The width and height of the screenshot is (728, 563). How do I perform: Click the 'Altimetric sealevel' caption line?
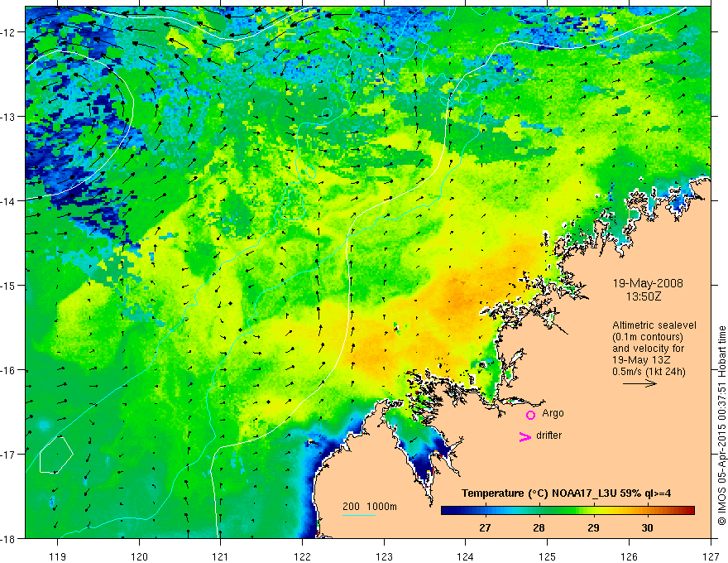point(654,325)
